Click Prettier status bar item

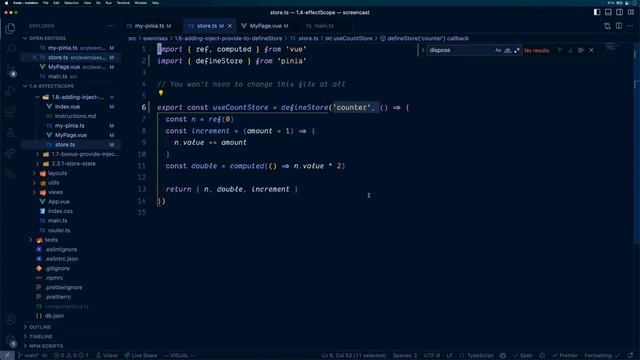[x=565, y=356]
